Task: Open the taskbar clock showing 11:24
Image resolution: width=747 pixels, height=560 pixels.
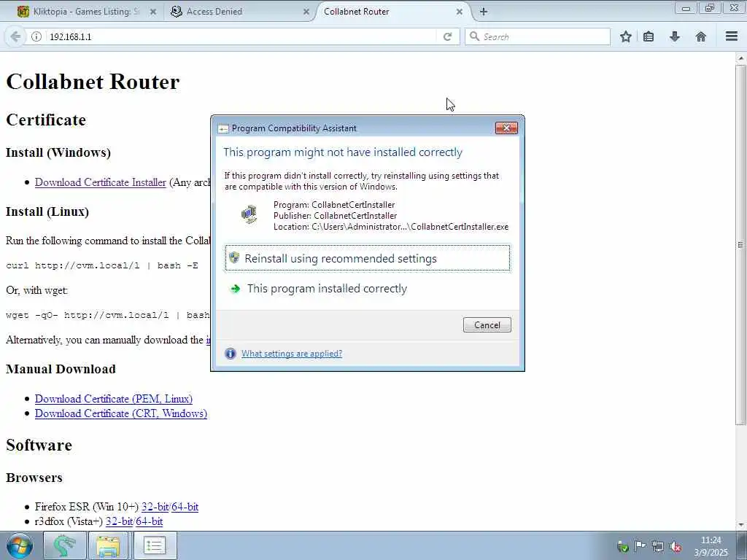Action: (711, 546)
